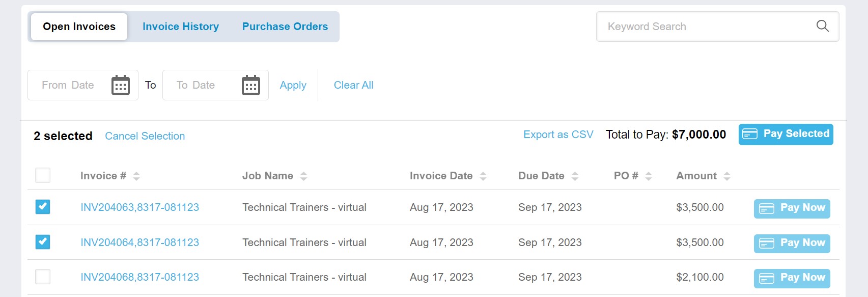The image size is (868, 297).
Task: Open the To Date calendar picker
Action: click(250, 85)
